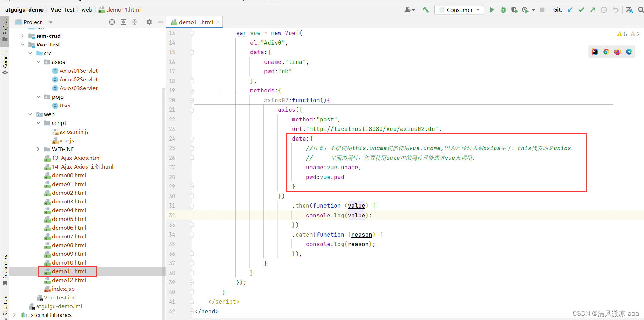Open the user account icon dropdown
Image resolution: width=644 pixels, height=320 pixels.
tap(410, 10)
